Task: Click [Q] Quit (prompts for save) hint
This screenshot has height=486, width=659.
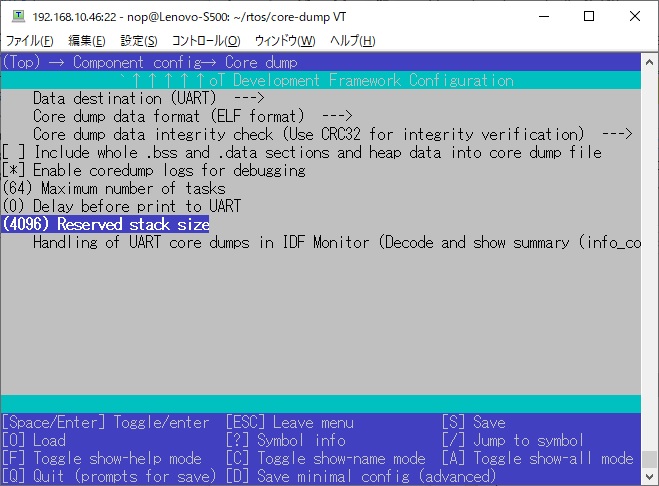Action: [x=109, y=476]
